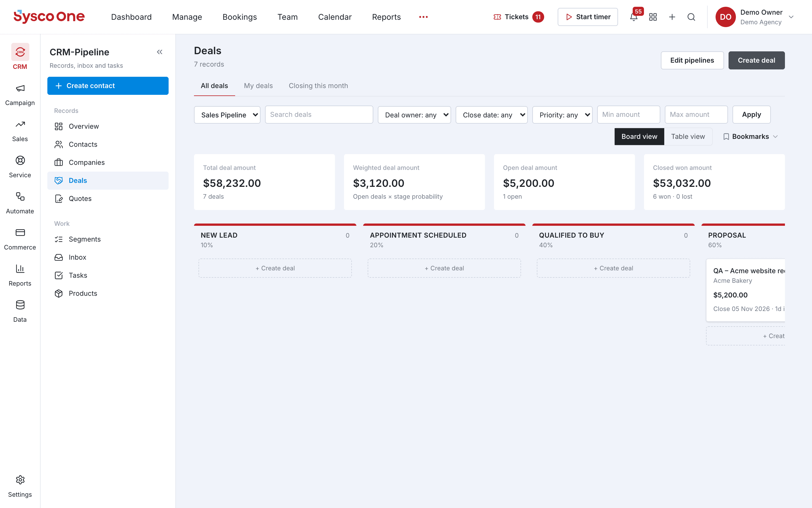Open the Data database icon
This screenshot has height=508, width=812.
20,305
